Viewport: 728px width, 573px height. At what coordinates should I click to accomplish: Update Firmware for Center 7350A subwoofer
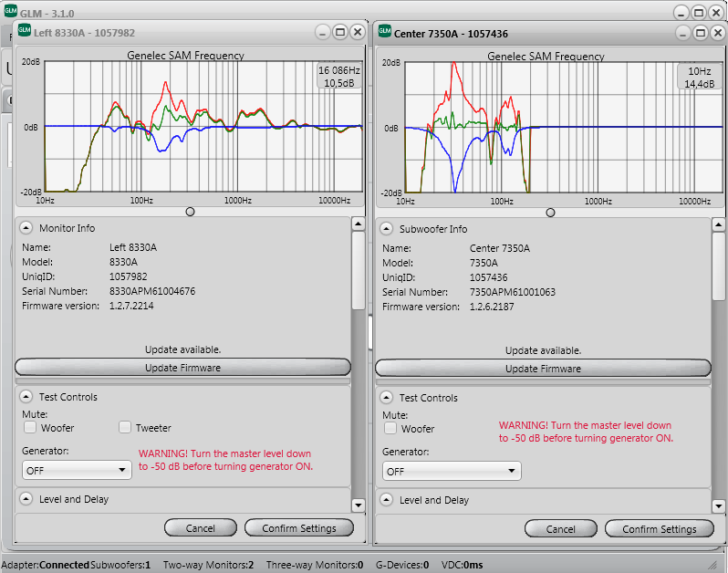click(543, 369)
